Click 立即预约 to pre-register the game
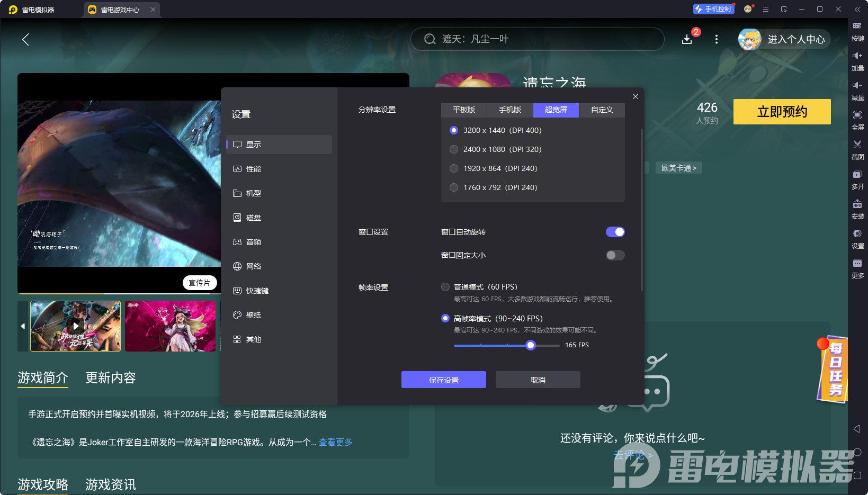Viewport: 868px width, 495px height. (782, 112)
